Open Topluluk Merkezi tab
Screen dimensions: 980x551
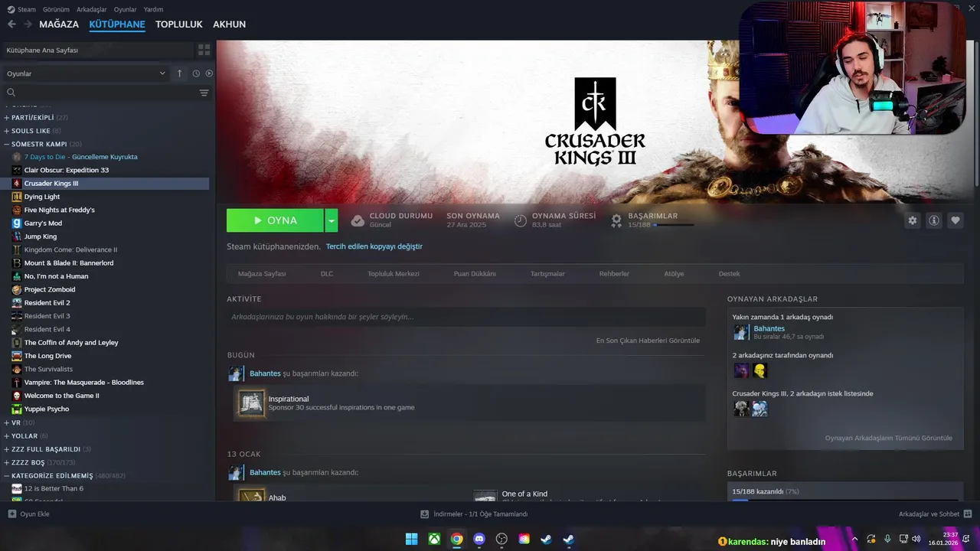tap(394, 274)
